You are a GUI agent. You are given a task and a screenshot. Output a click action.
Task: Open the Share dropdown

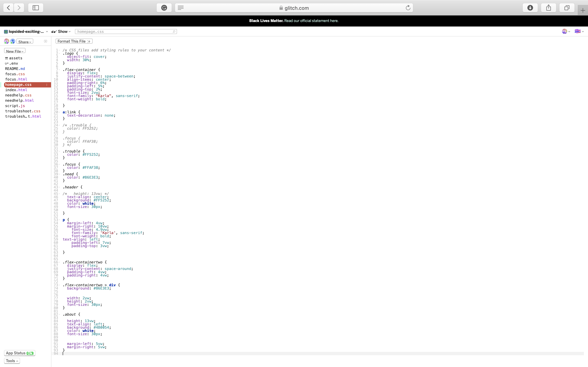point(24,42)
